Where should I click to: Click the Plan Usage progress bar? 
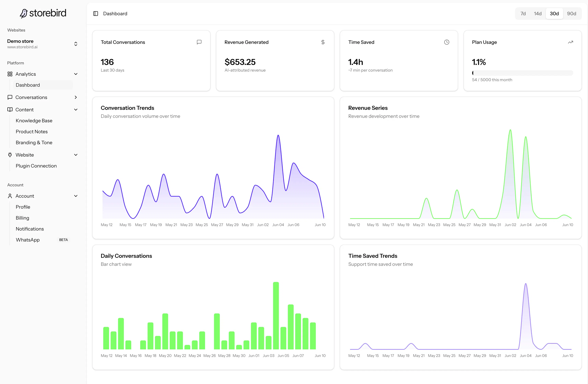pyautogui.click(x=523, y=73)
